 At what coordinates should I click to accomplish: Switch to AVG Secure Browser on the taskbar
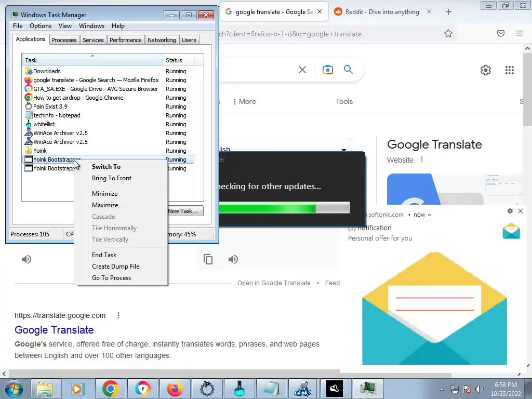pos(142,389)
